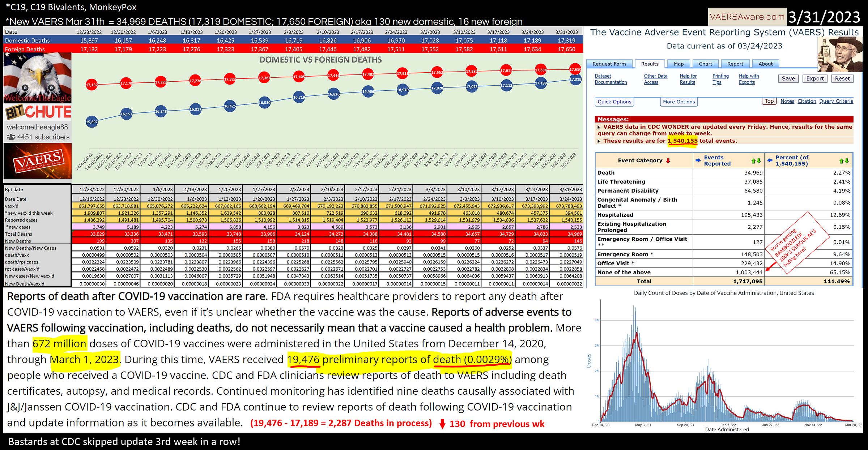Image resolution: width=868 pixels, height=450 pixels.
Task: Click the Save button
Action: [x=788, y=79]
